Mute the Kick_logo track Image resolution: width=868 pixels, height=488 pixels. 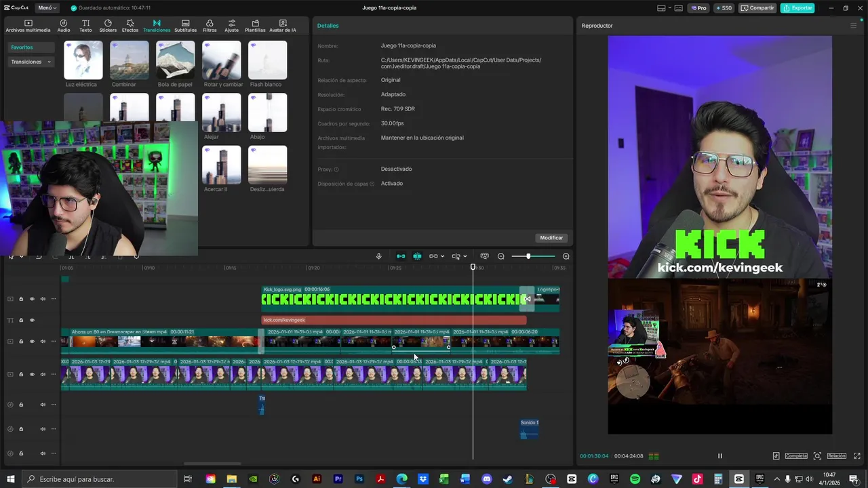[43, 299]
